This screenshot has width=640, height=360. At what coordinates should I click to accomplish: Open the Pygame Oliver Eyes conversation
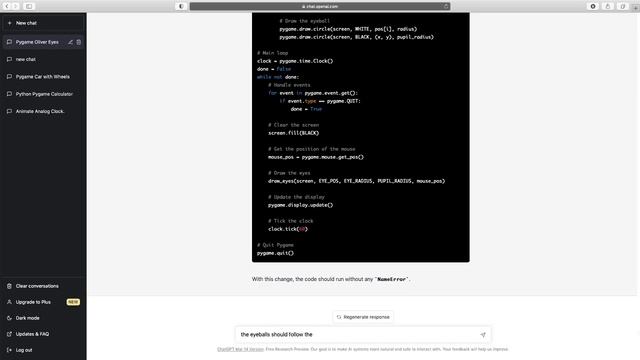tap(37, 42)
